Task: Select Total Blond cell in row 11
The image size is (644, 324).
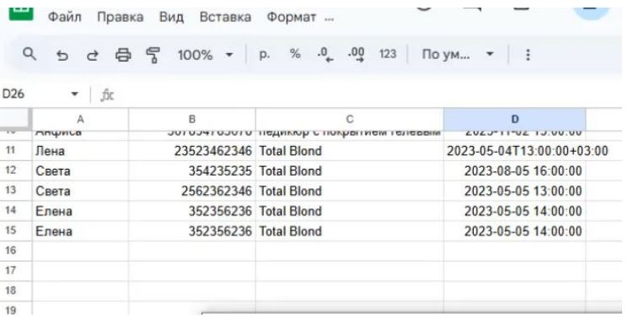Action: point(350,151)
